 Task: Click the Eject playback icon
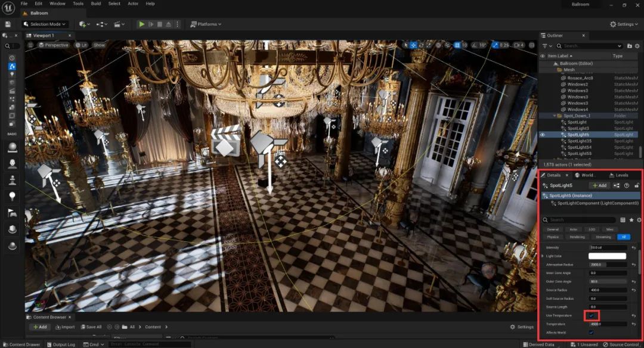169,24
